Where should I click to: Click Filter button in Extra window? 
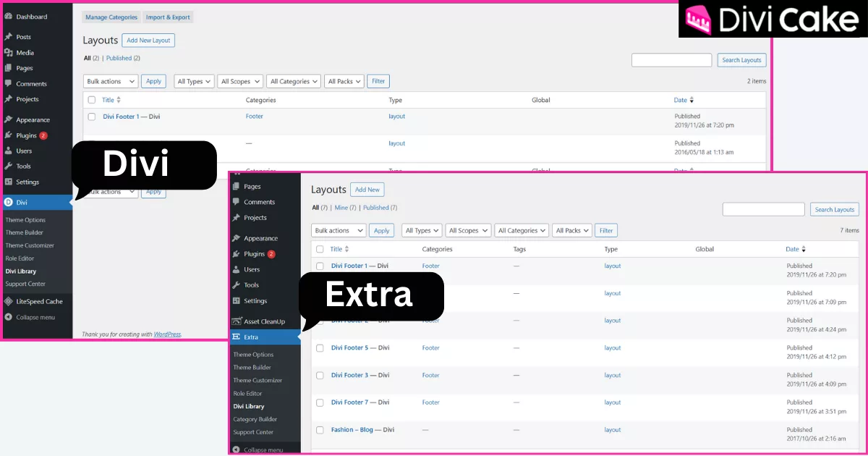tap(606, 231)
